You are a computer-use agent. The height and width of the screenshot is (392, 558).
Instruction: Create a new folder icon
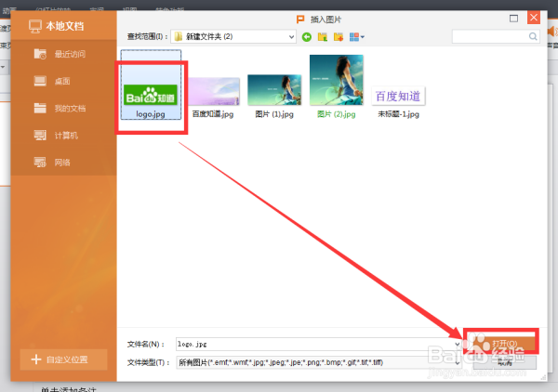tap(339, 36)
